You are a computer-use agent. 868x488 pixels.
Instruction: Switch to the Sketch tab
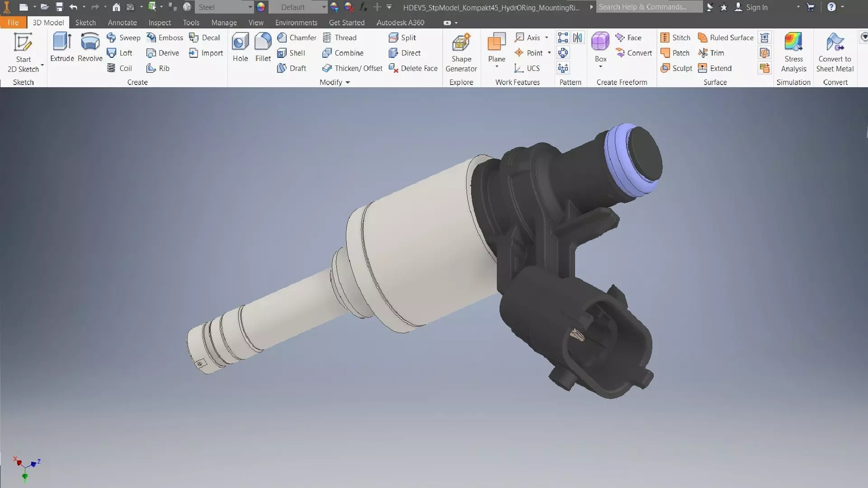click(85, 22)
